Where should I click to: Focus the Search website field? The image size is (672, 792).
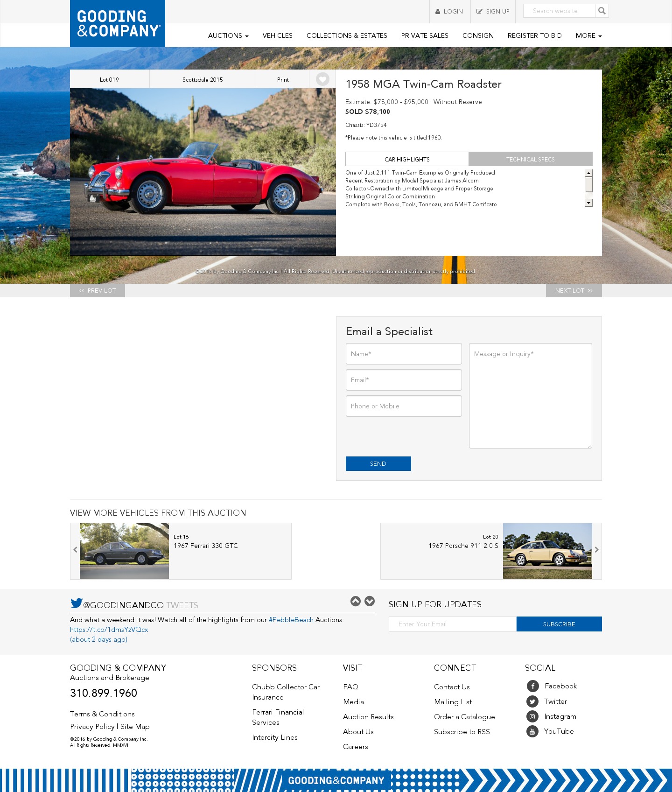[x=559, y=11]
